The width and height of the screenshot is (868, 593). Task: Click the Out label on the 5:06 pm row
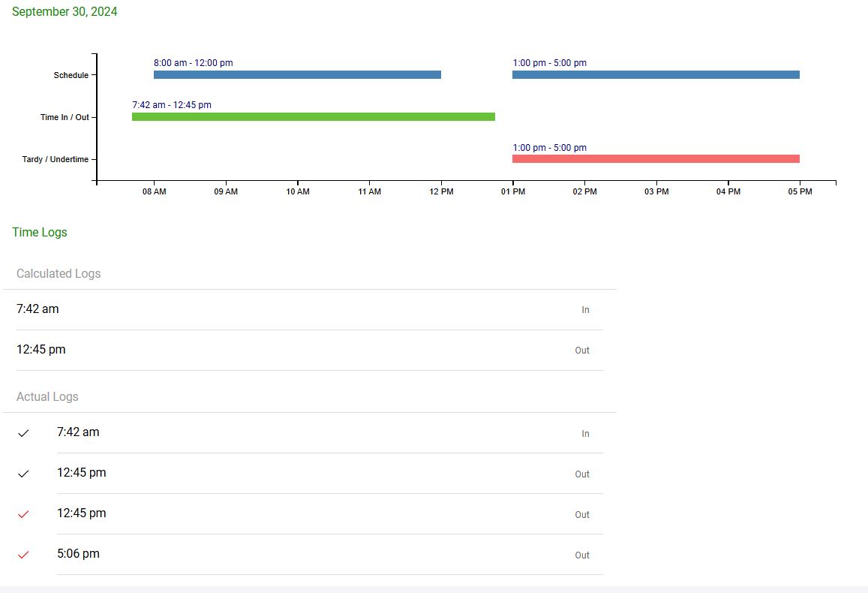pyautogui.click(x=582, y=555)
